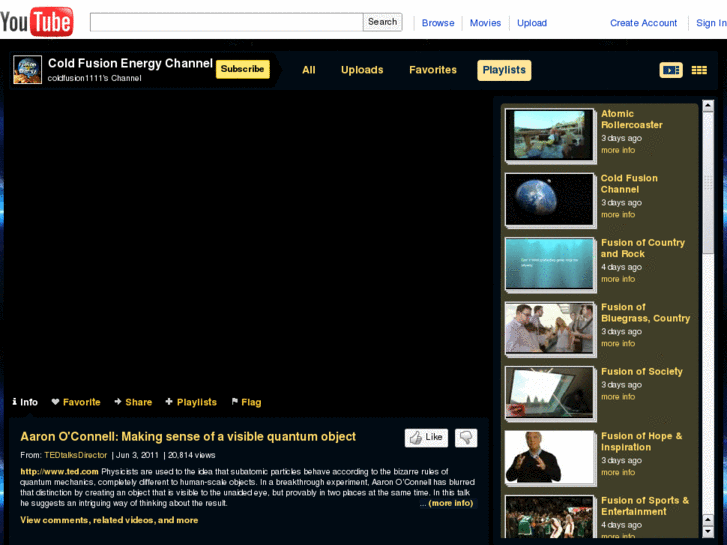Open the YouTube logo home link
The height and width of the screenshot is (545, 727).
(x=37, y=21)
